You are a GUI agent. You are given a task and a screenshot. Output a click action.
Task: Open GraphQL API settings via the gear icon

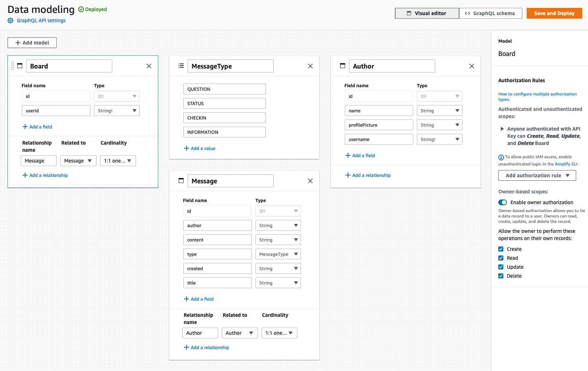coord(10,20)
